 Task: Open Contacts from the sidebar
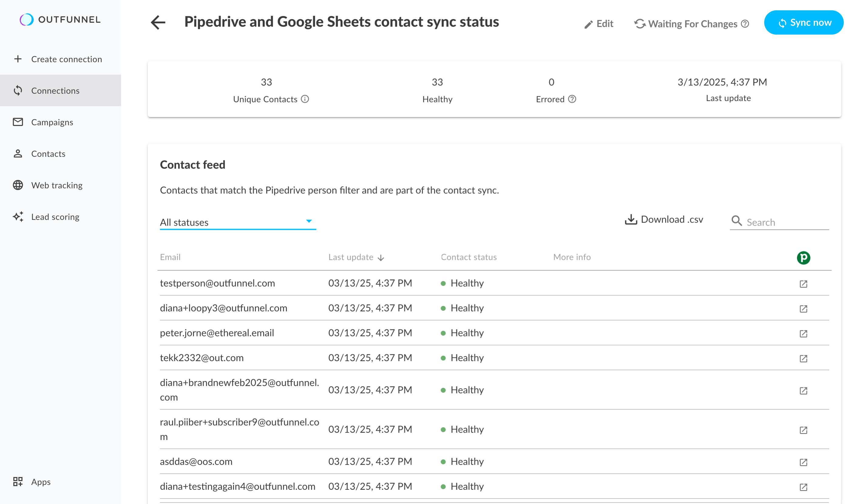(48, 153)
